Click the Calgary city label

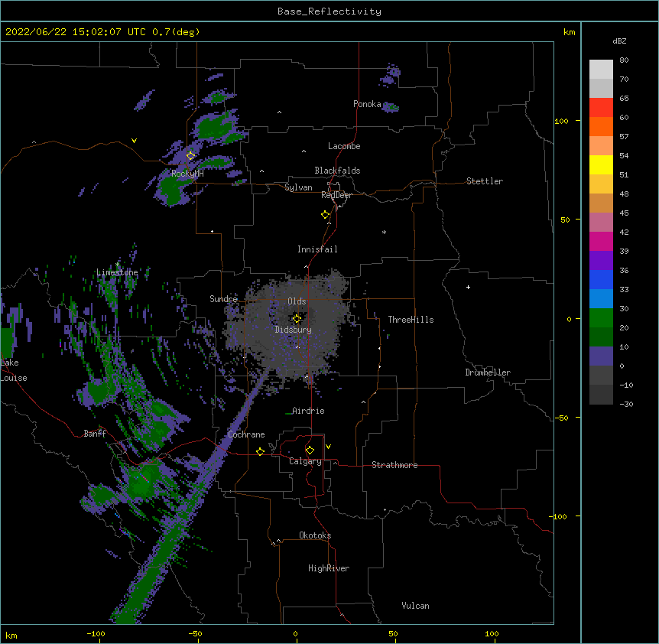pos(305,461)
